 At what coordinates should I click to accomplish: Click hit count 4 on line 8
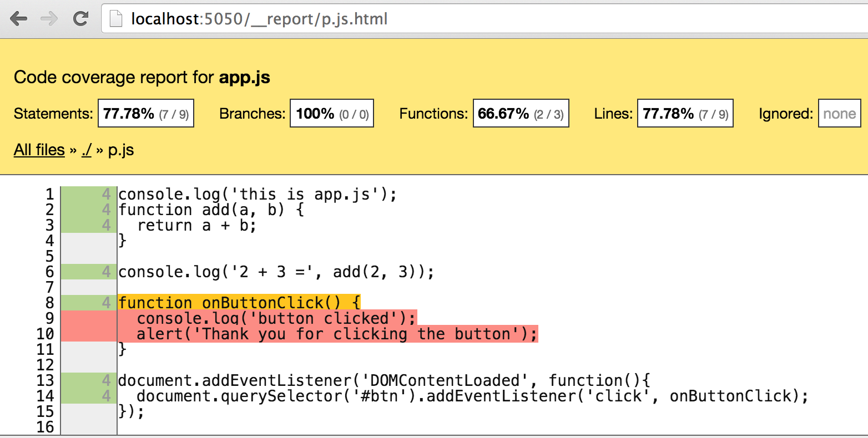107,303
